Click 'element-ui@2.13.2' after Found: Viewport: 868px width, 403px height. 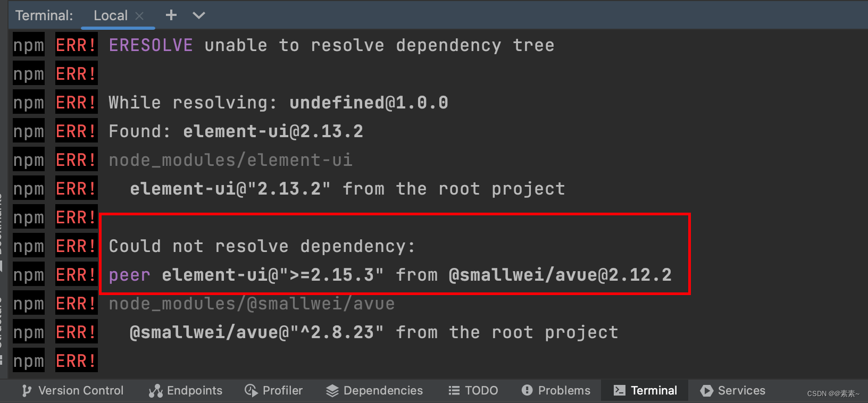[273, 131]
